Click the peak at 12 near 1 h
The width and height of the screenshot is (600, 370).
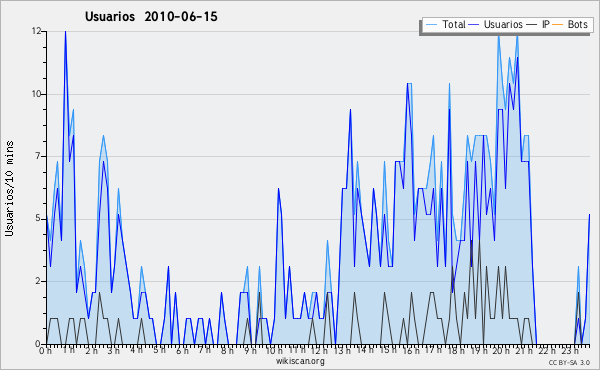[65, 32]
